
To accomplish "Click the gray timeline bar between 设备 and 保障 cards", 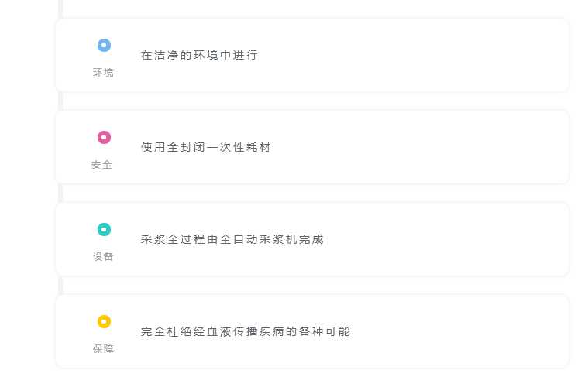I will click(x=60, y=286).
